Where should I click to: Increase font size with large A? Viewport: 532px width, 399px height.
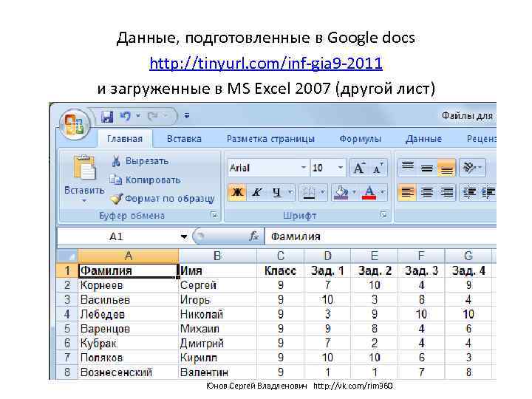pos(359,168)
